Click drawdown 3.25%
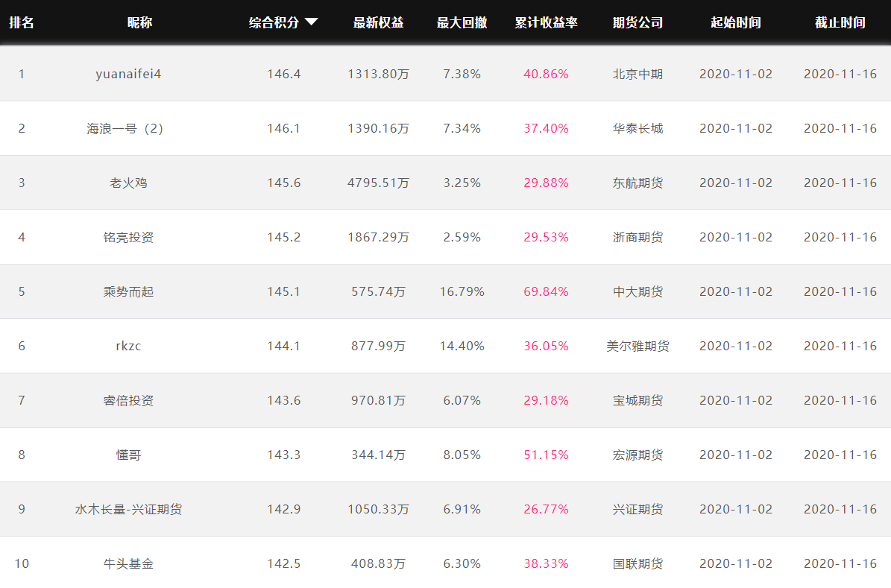The height and width of the screenshot is (588, 891). pyautogui.click(x=462, y=183)
